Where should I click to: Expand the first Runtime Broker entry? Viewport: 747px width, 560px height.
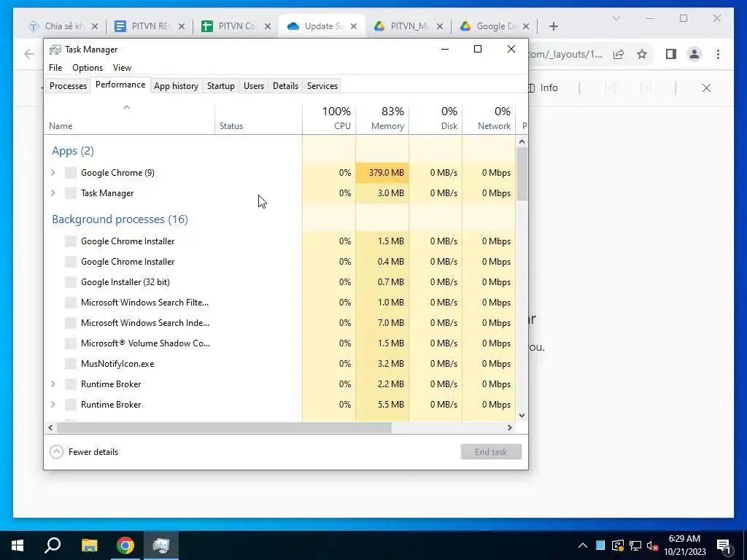(53, 384)
